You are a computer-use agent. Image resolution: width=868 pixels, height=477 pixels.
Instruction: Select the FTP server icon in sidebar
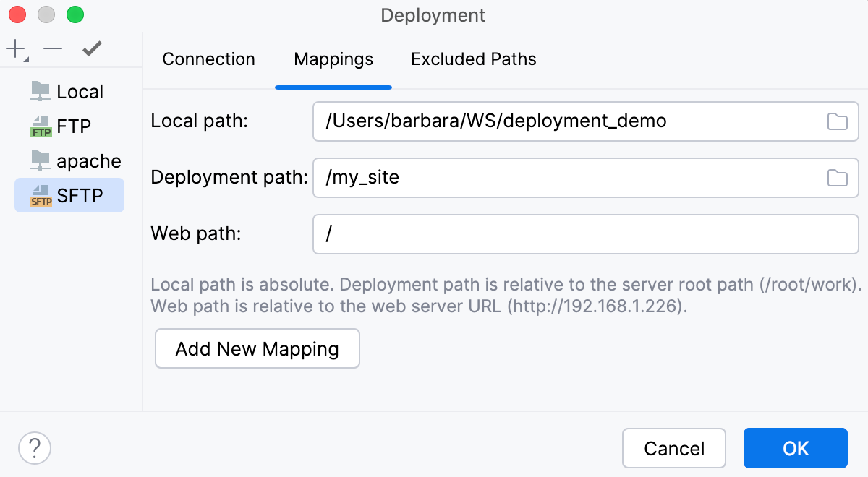41,125
